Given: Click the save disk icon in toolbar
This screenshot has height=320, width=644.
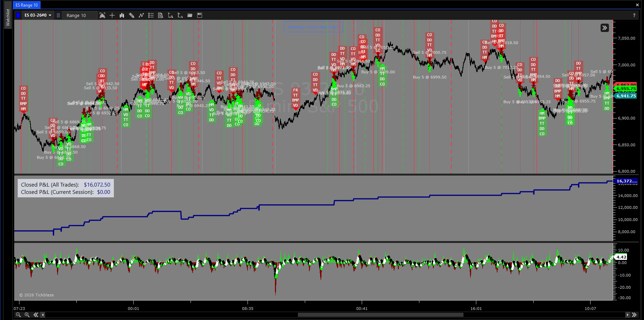Looking at the screenshot, I should pyautogui.click(x=200, y=15).
